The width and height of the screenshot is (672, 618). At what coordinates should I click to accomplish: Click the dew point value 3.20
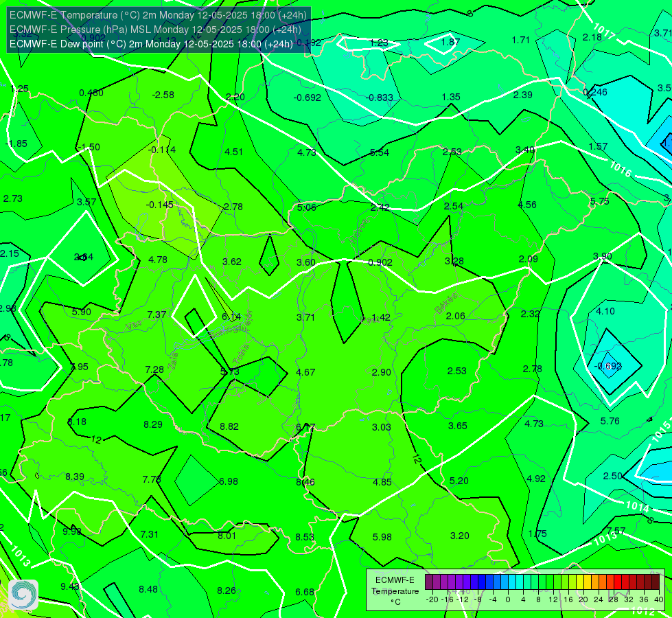pyautogui.click(x=460, y=535)
